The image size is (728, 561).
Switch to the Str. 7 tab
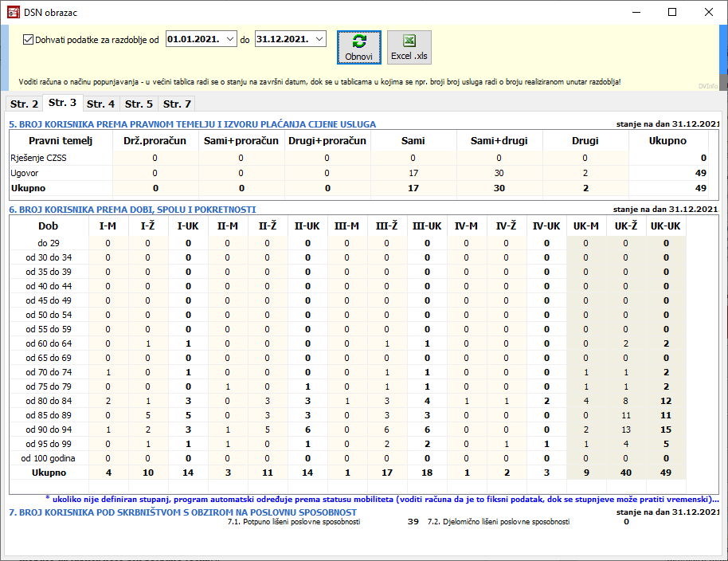point(177,104)
